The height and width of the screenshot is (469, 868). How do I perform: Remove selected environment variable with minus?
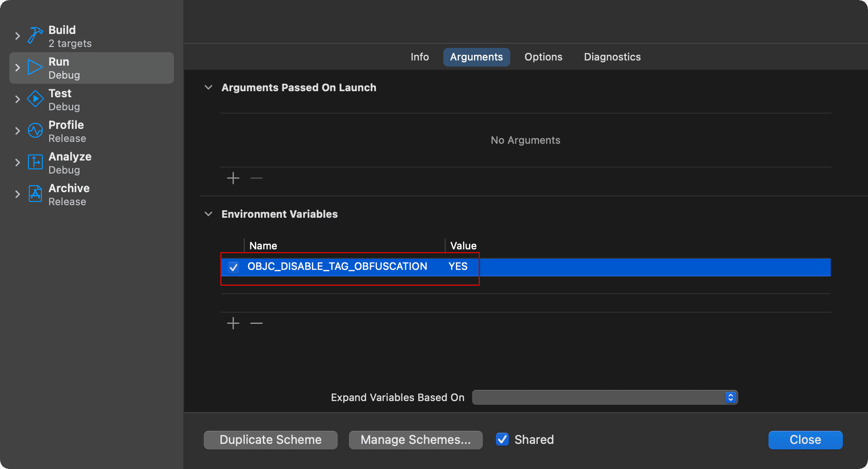click(256, 323)
